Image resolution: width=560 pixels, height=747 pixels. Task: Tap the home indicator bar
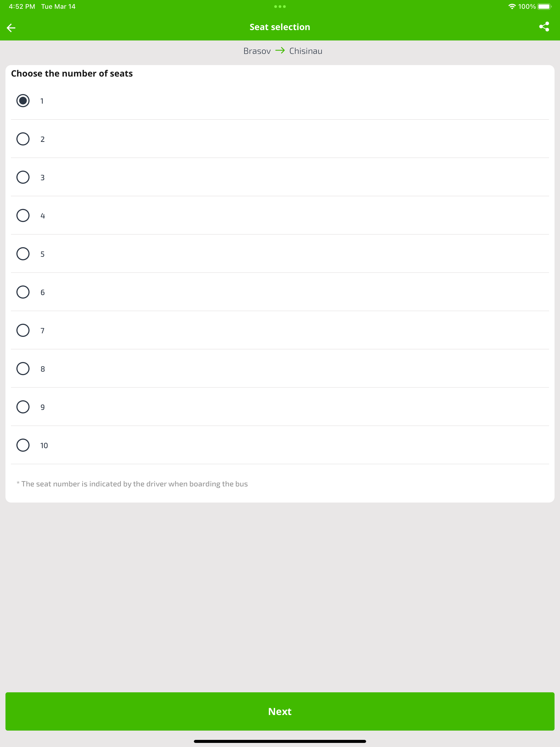(280, 741)
